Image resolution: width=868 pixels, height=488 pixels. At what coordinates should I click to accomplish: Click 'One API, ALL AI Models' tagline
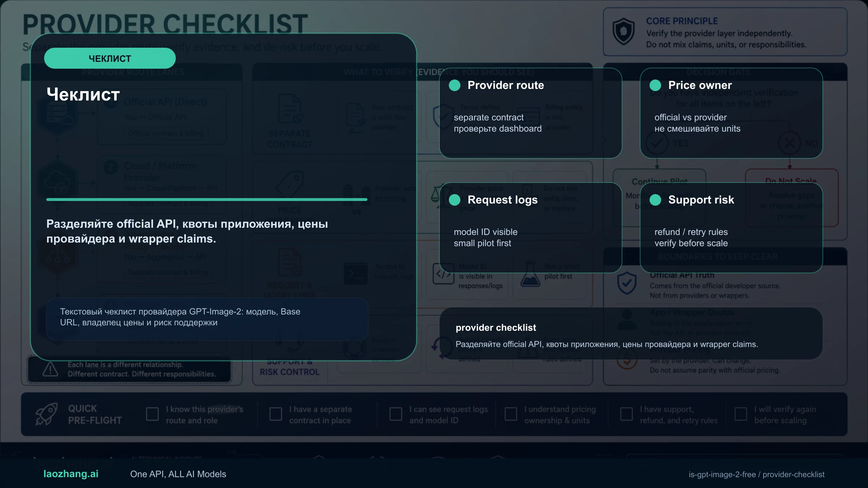(178, 474)
